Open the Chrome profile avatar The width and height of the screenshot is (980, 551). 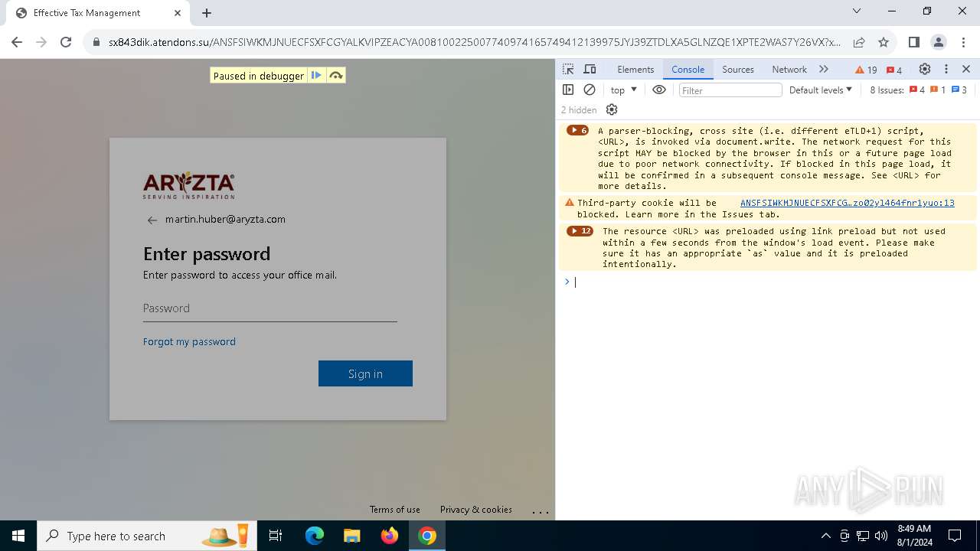click(938, 42)
